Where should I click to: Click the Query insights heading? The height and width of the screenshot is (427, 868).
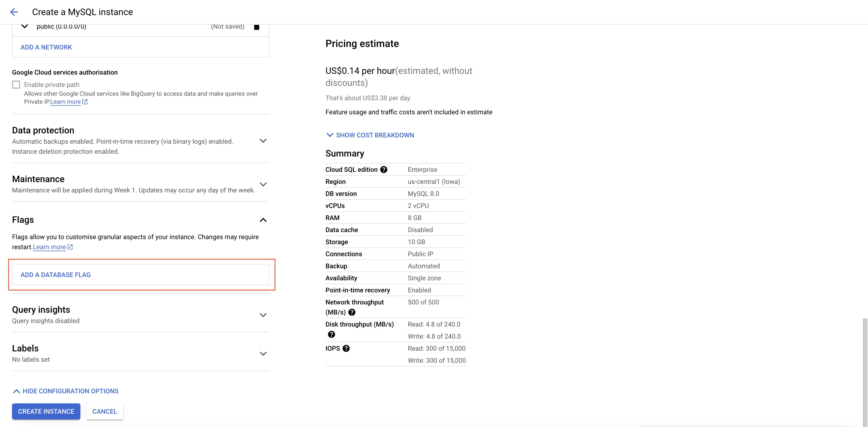click(x=41, y=310)
